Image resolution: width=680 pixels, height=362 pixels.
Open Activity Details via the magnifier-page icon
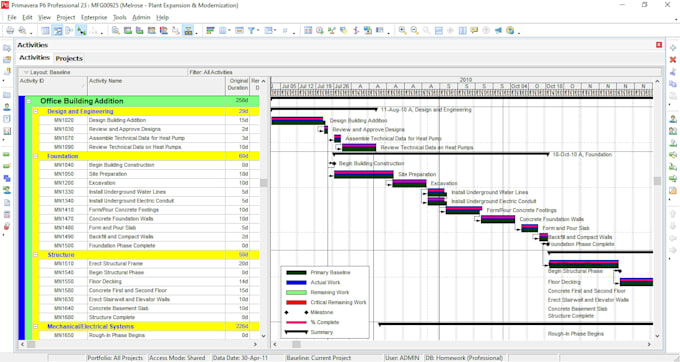click(x=115, y=30)
